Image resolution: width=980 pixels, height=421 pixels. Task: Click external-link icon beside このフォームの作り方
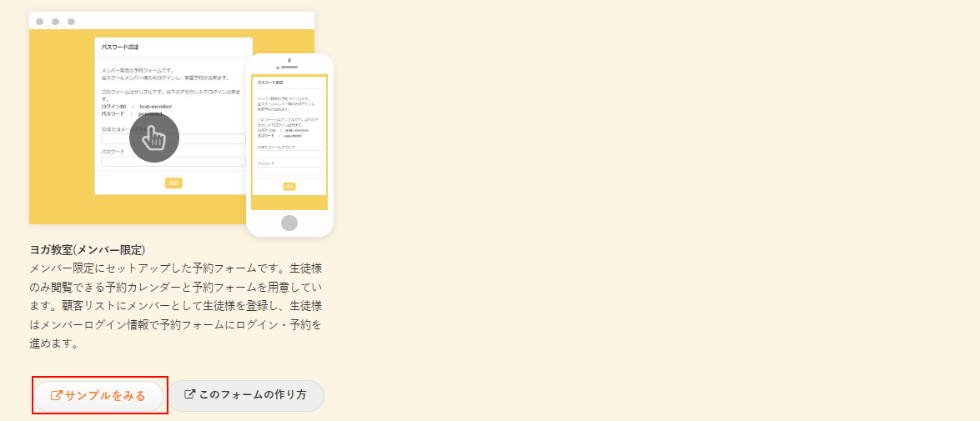coord(190,394)
